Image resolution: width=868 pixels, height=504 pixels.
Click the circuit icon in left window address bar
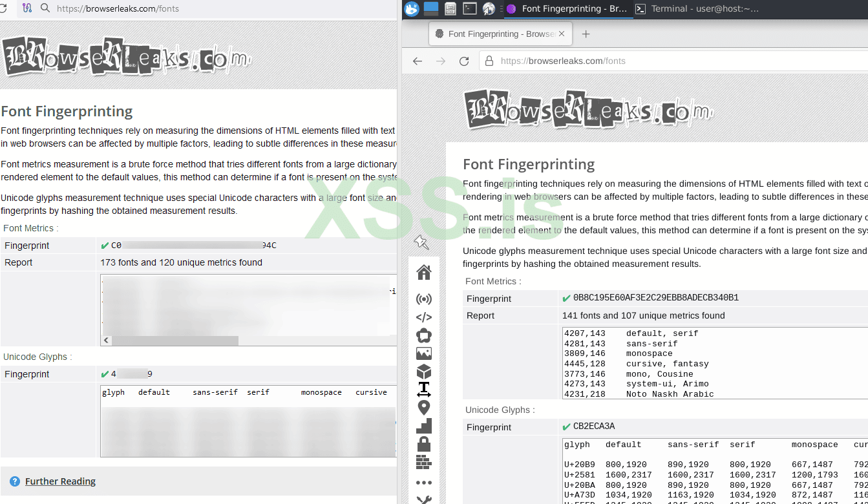[26, 8]
